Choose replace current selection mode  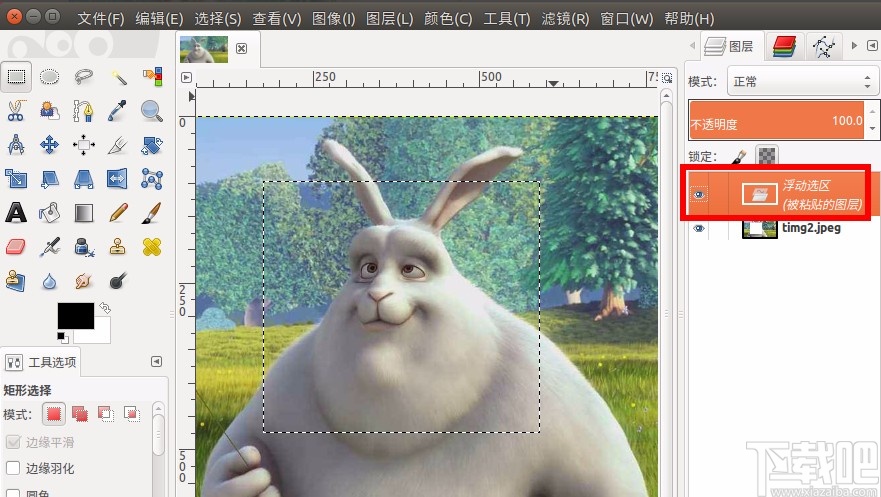[54, 414]
